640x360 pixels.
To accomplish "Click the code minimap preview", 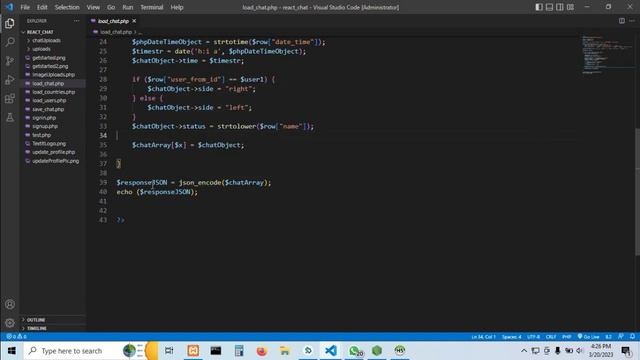I will 608,55.
